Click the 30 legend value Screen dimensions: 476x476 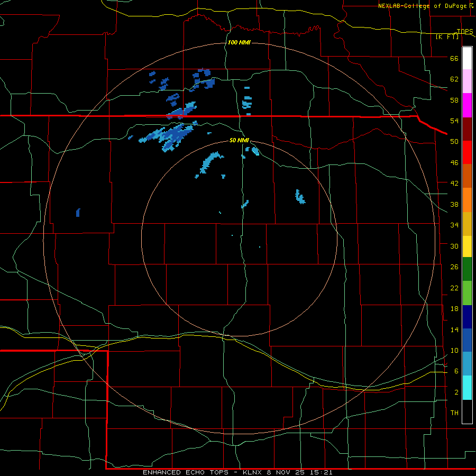tap(454, 246)
